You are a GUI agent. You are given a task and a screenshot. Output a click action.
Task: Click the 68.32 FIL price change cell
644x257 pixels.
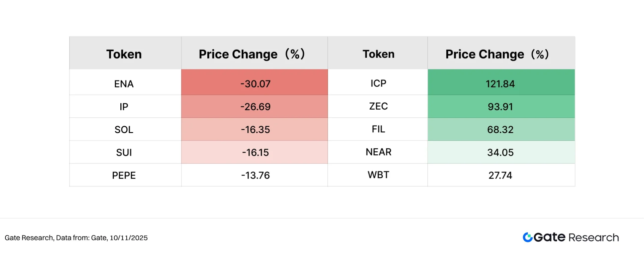pyautogui.click(x=500, y=129)
